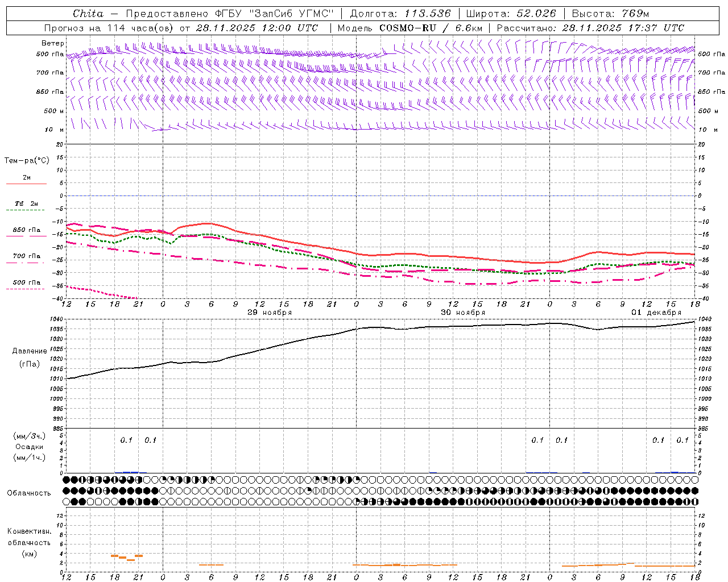The width and height of the screenshot is (728, 582).
Task: Click the "Ветер" wind panel label
Action: (53, 43)
